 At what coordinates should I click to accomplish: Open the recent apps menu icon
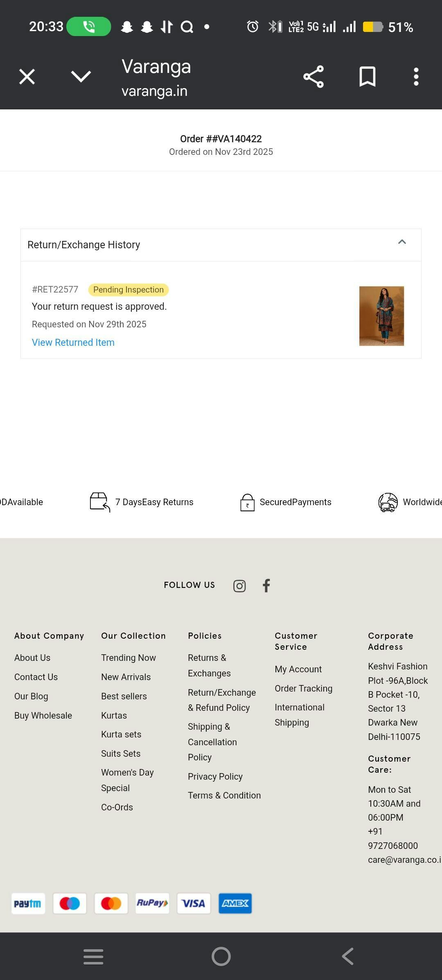[x=93, y=957]
